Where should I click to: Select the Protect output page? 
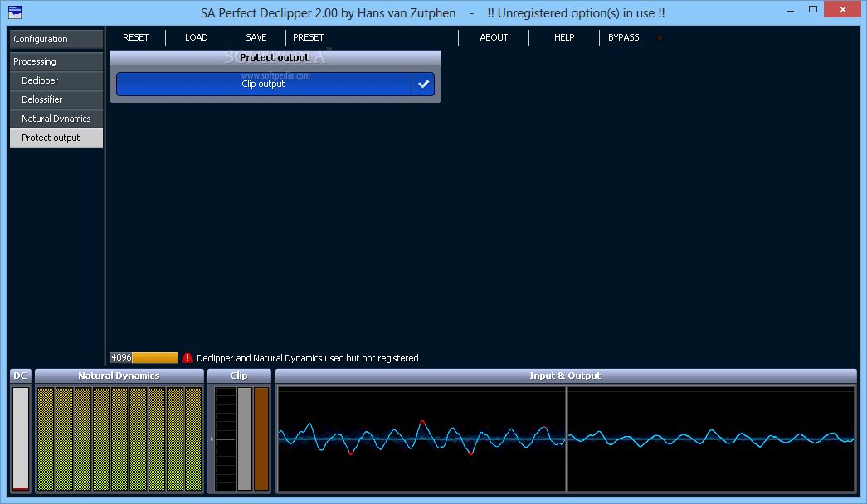pos(56,138)
